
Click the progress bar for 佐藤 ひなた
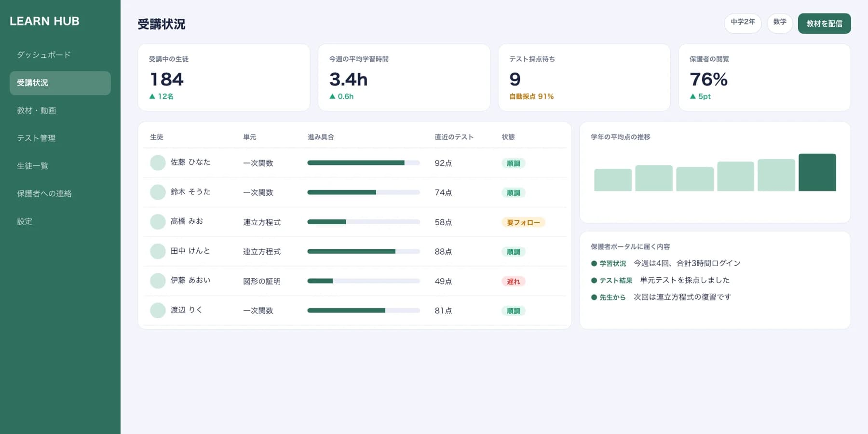tap(364, 163)
